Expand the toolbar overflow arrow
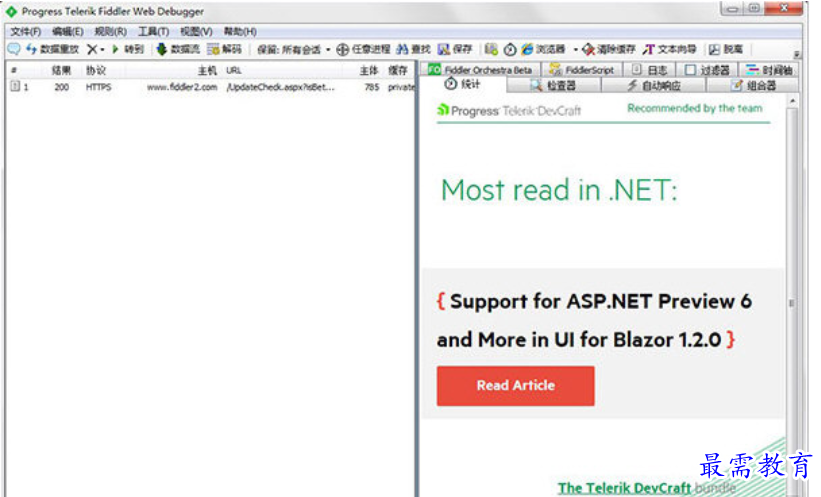Viewport: 821px width, 497px height. [796, 54]
